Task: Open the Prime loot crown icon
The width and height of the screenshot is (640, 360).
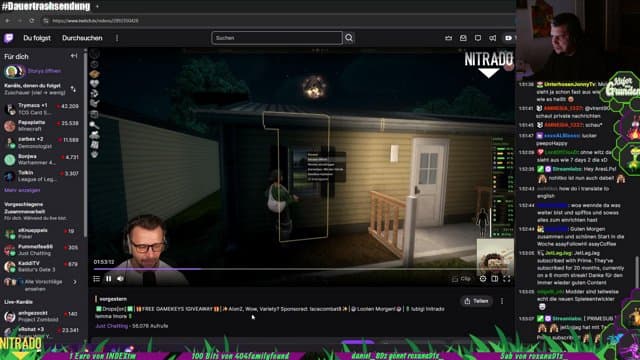Action: point(449,38)
